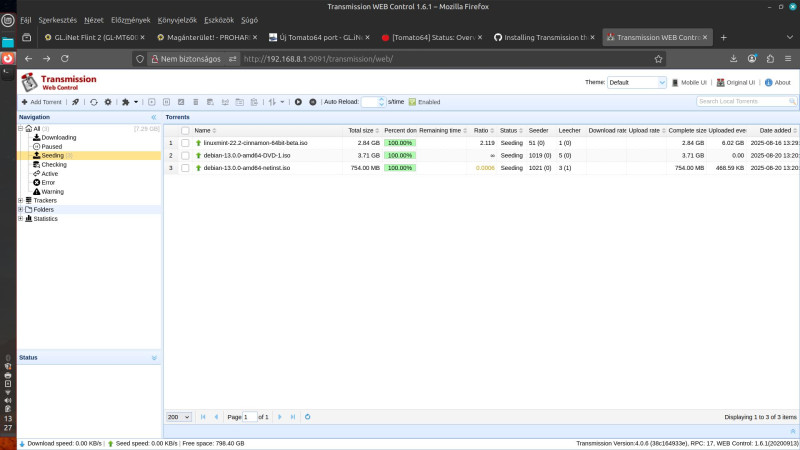Open the dropdown arrow beside the puzzle-piece icon
Viewport: 800px width, 450px height.
(x=136, y=102)
